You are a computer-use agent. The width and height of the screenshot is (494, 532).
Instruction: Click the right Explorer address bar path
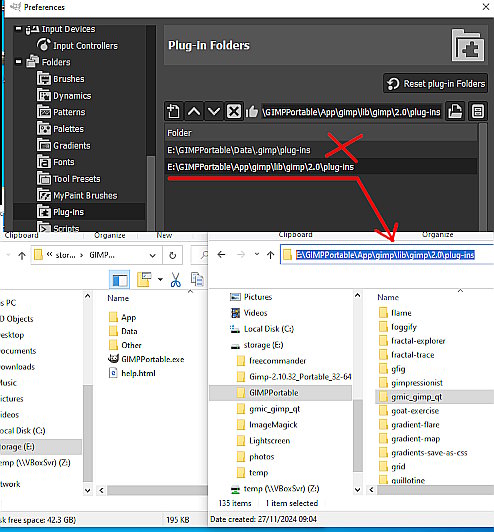pyautogui.click(x=385, y=255)
